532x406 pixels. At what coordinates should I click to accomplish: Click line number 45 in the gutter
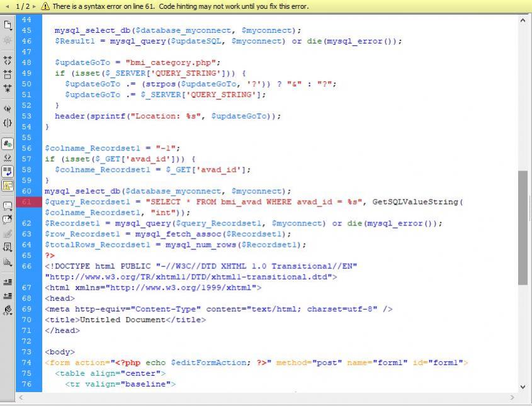[x=26, y=30]
